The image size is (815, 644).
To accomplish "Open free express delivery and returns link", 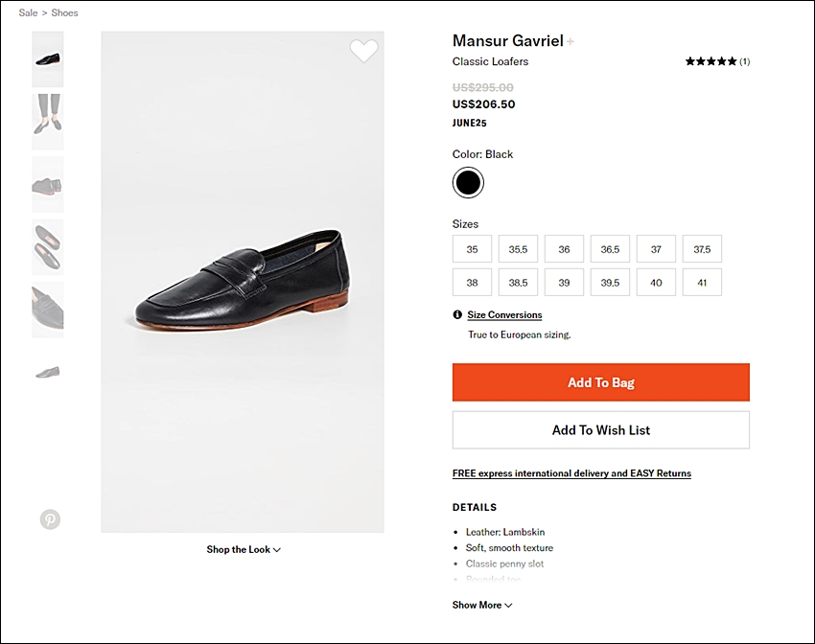I will [x=571, y=473].
